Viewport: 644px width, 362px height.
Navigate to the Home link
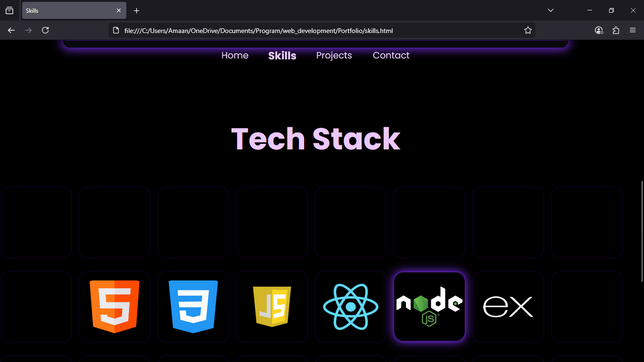(x=235, y=56)
